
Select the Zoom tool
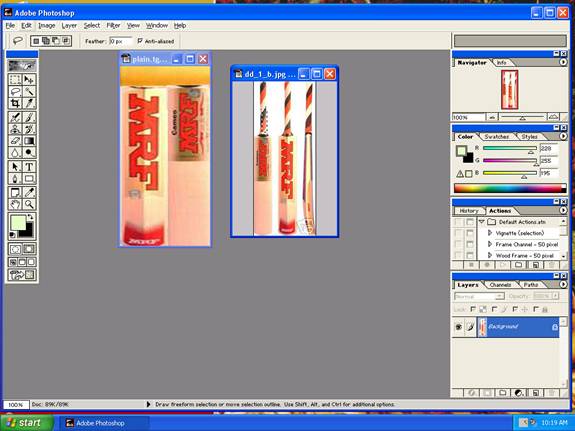29,204
